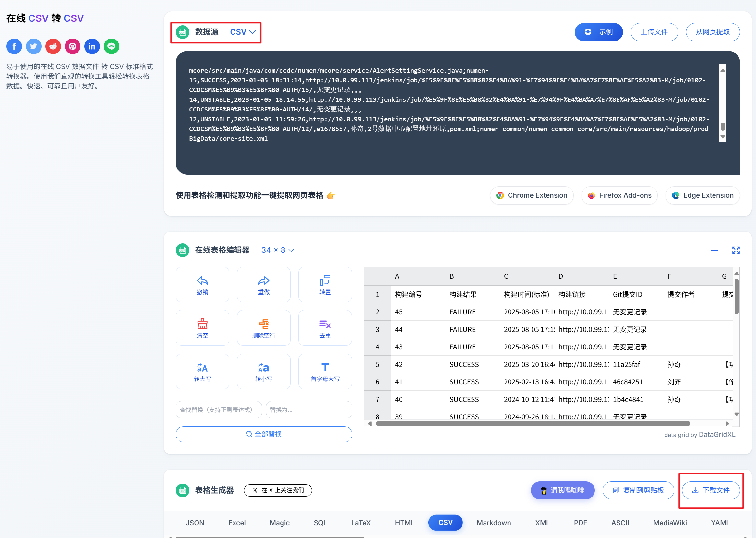Open the 数据源 CSV source dropdown
The image size is (756, 538).
click(243, 32)
